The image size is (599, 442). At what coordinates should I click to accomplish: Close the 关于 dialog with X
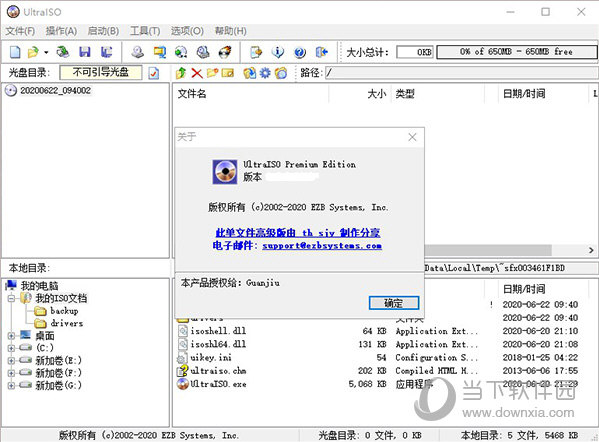click(x=412, y=137)
